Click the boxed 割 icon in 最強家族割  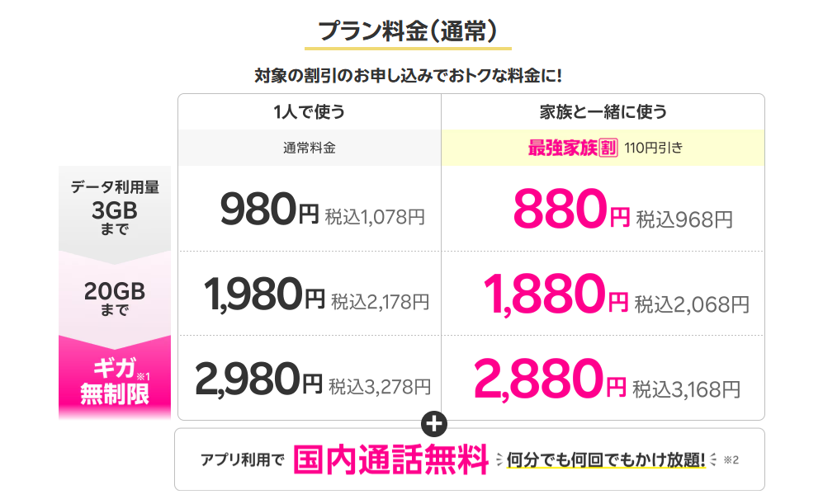[x=608, y=148]
